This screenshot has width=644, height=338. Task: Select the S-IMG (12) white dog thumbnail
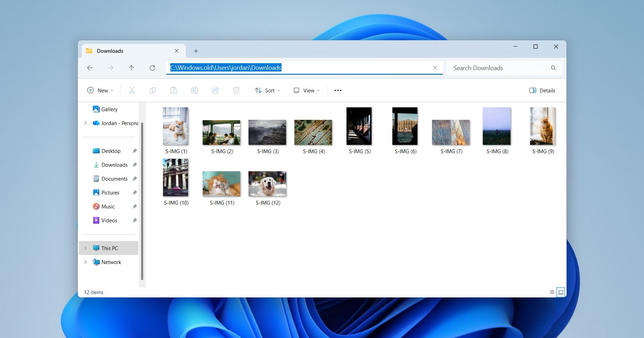tap(268, 184)
